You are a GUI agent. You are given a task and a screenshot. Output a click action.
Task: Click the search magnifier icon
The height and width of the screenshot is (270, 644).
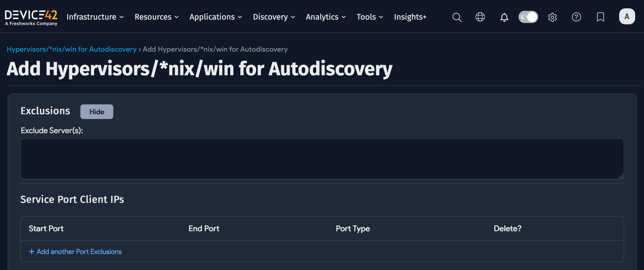[x=457, y=17]
